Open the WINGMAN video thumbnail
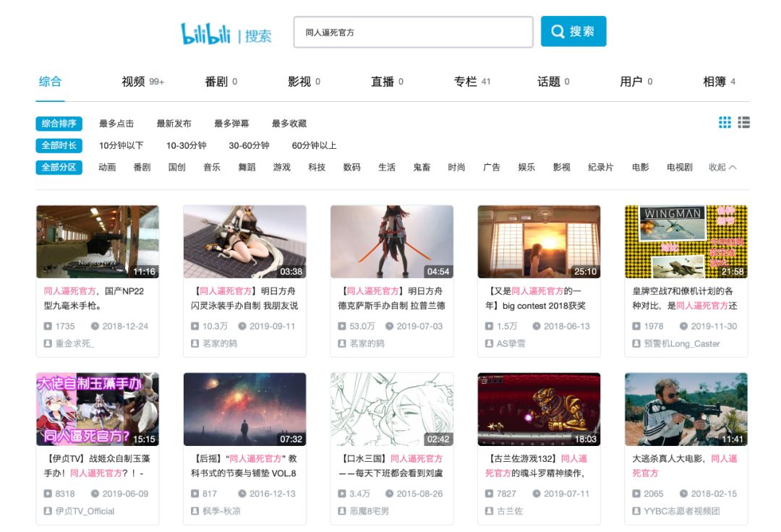Screen dimensions: 781x532 [686, 241]
